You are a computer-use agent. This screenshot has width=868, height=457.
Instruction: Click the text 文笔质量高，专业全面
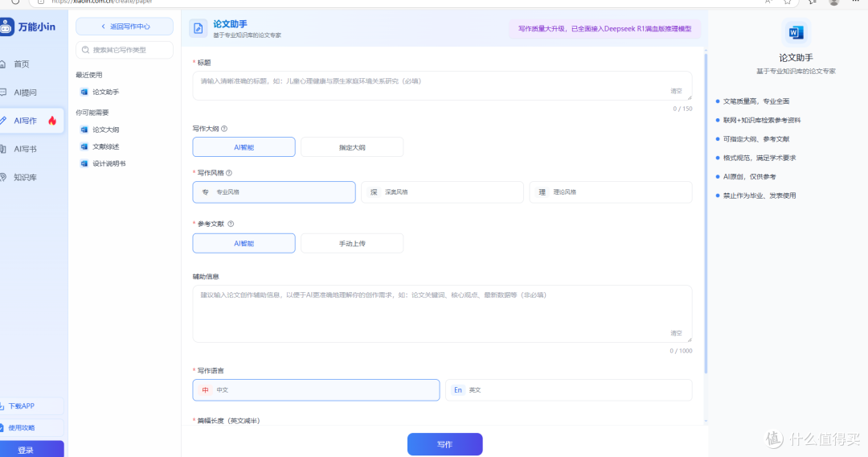point(756,101)
